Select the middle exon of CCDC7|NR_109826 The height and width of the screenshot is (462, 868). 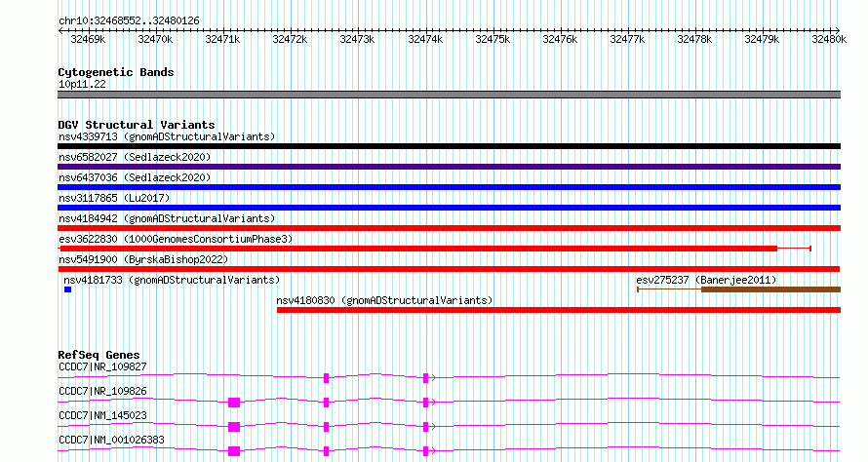(x=326, y=403)
